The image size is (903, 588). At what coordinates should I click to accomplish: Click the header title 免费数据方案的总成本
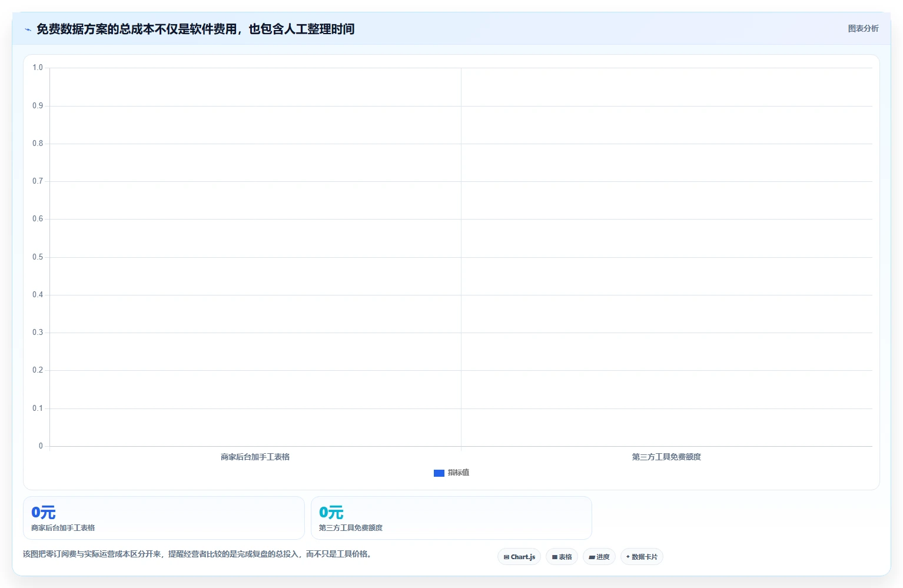[195, 29]
